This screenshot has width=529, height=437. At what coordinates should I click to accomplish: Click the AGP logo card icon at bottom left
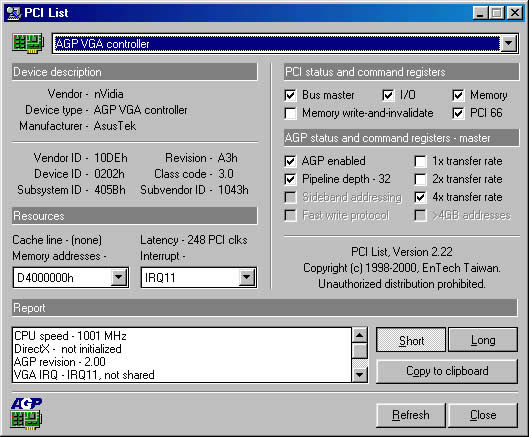tap(26, 414)
